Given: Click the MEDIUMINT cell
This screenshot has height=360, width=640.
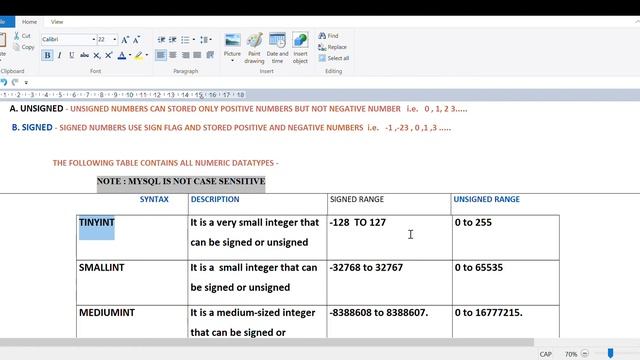Looking at the screenshot, I should coord(132,322).
